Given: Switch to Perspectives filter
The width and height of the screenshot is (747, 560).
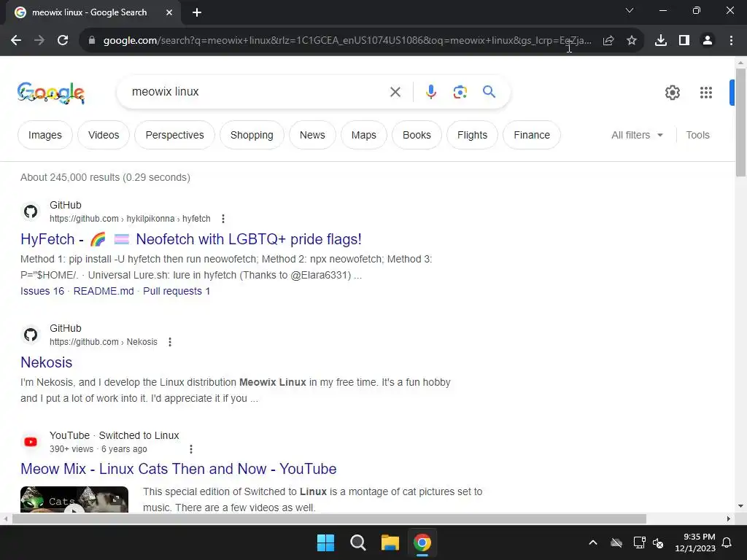Looking at the screenshot, I should click(x=175, y=135).
